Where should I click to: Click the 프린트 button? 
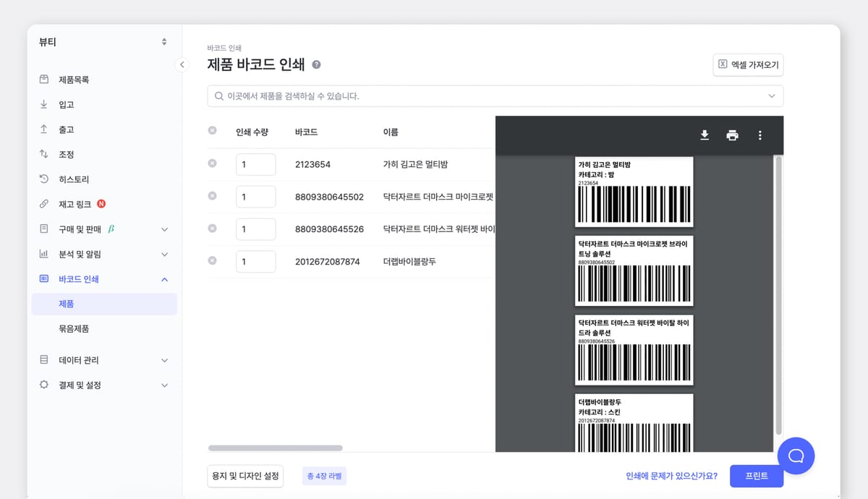point(756,476)
